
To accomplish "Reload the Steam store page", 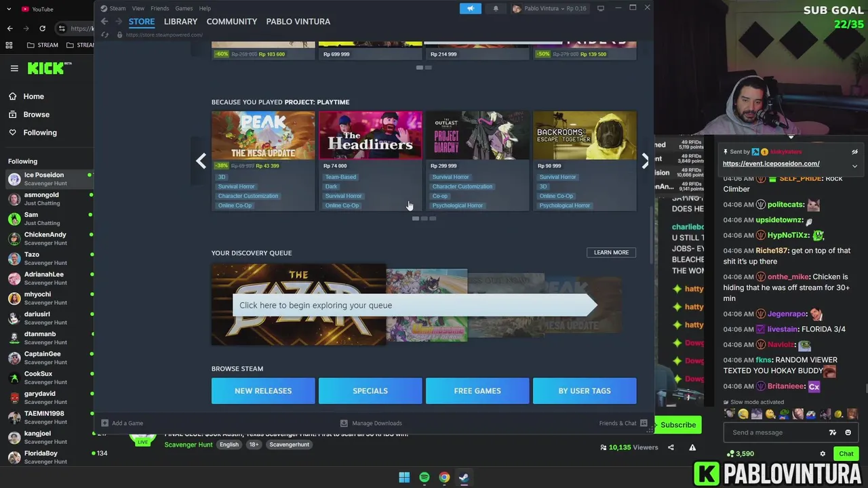I will click(x=104, y=35).
